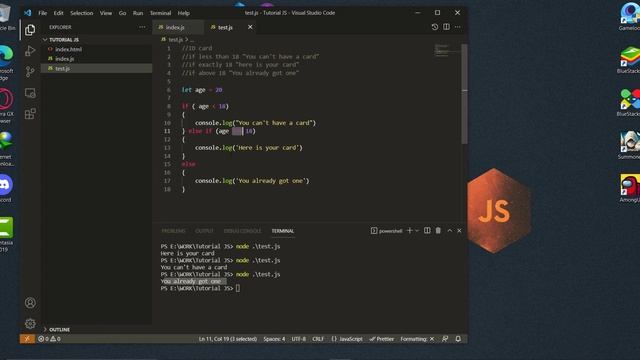
Task: Open Discord desktop icon
Action: pyautogui.click(x=6, y=188)
